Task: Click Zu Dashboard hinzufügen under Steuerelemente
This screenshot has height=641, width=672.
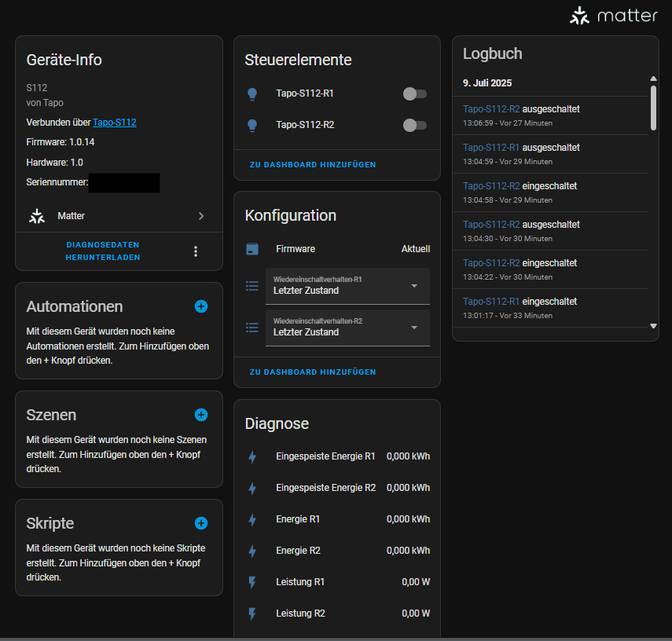Action: point(313,165)
